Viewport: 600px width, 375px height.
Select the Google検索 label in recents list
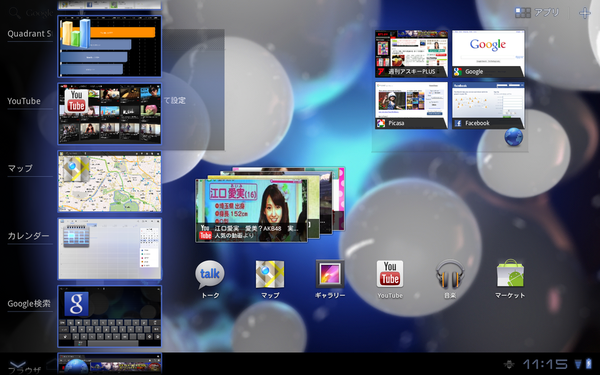[29, 303]
